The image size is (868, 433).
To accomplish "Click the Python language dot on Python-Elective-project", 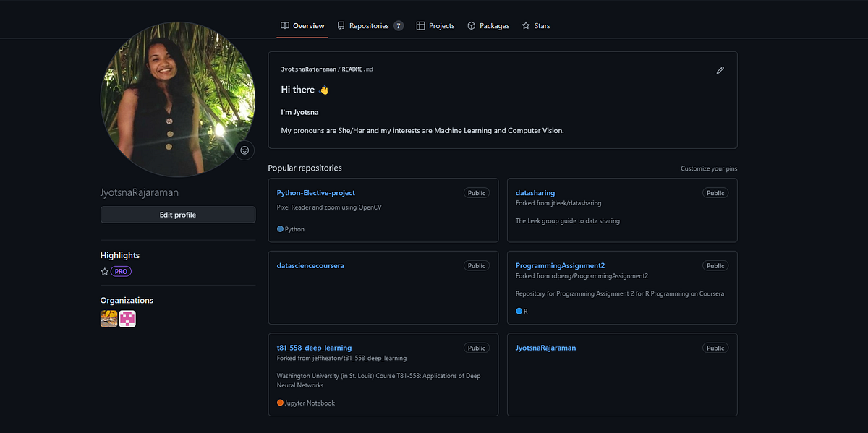I will pos(280,228).
